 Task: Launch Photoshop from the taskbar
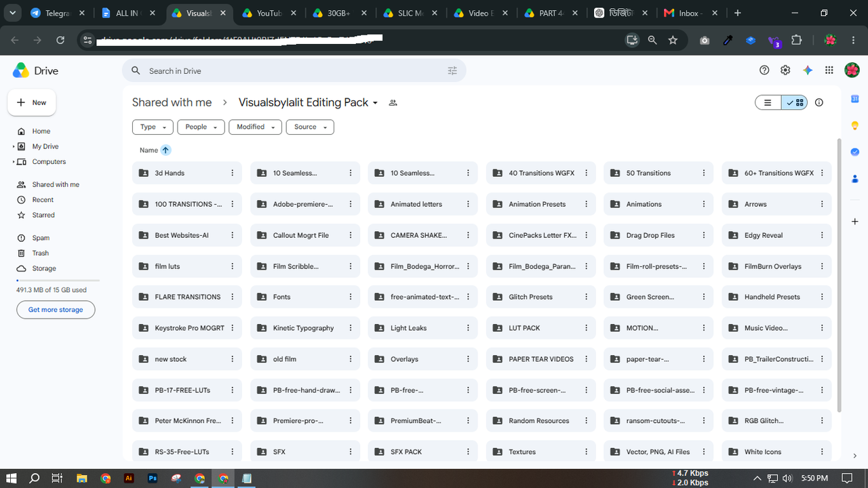tap(153, 478)
